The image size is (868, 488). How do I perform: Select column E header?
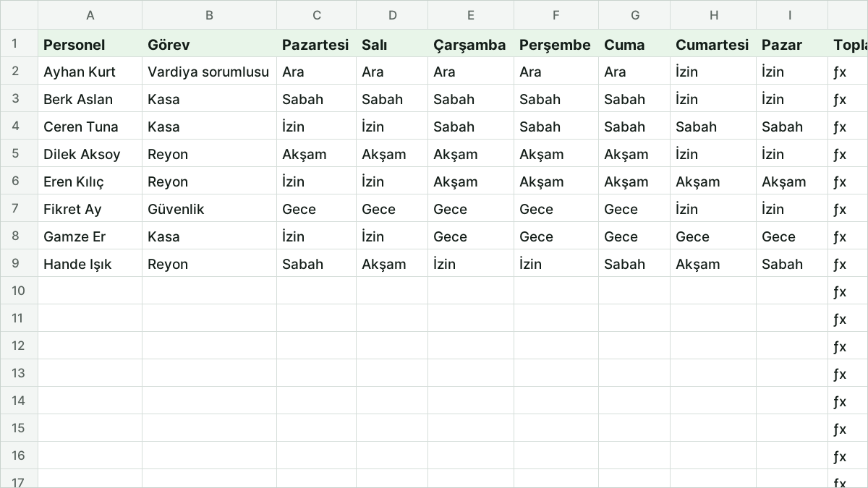tap(471, 15)
